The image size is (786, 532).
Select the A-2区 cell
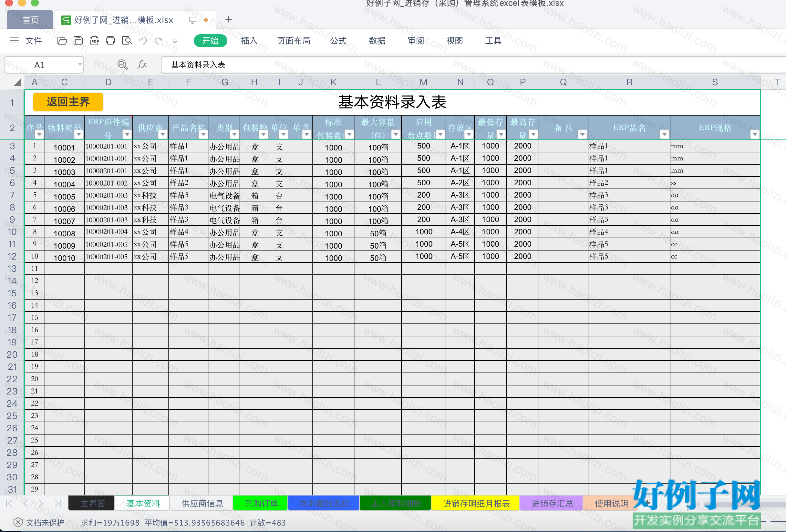pos(460,183)
